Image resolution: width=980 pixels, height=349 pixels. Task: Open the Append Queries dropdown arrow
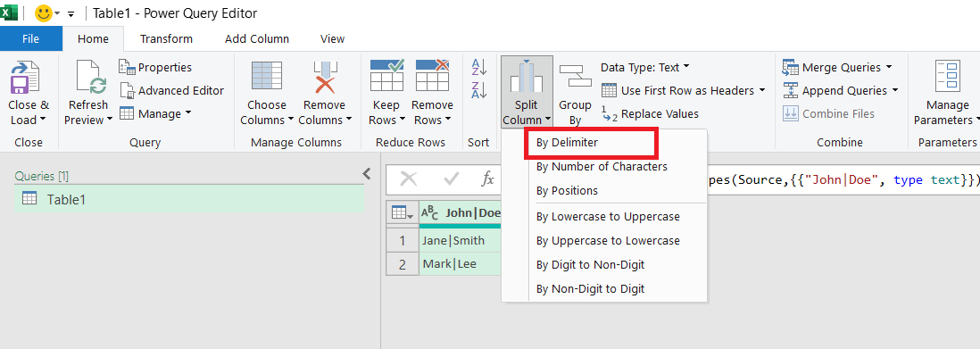pyautogui.click(x=895, y=91)
